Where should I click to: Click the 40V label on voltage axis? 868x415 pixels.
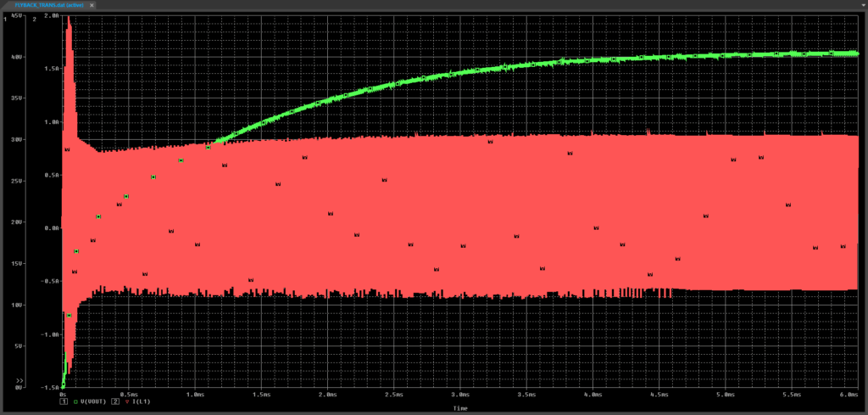[16, 57]
